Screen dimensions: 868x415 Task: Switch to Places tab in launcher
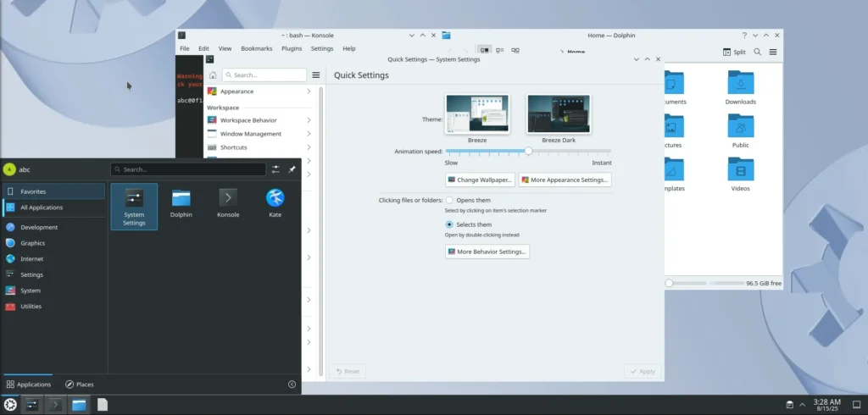click(x=79, y=384)
